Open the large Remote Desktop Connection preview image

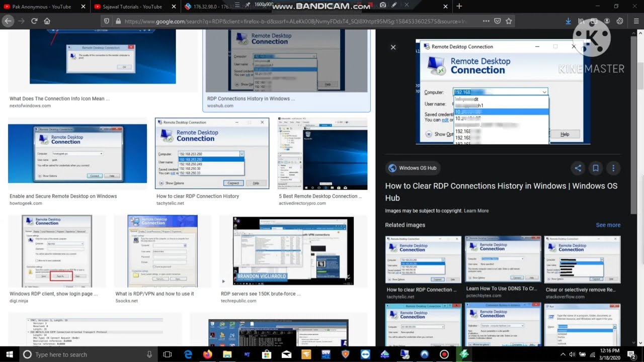[502, 92]
